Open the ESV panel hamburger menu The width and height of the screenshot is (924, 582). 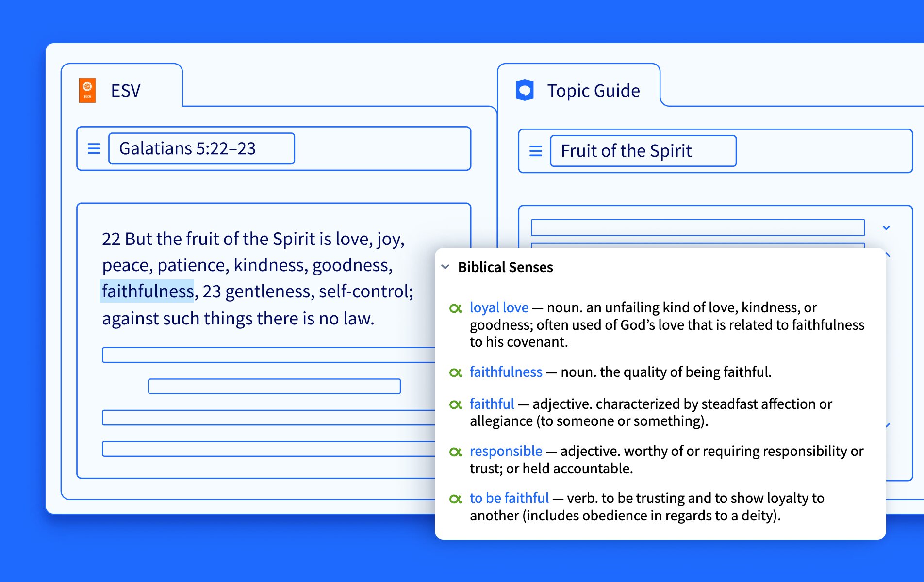[x=94, y=148]
